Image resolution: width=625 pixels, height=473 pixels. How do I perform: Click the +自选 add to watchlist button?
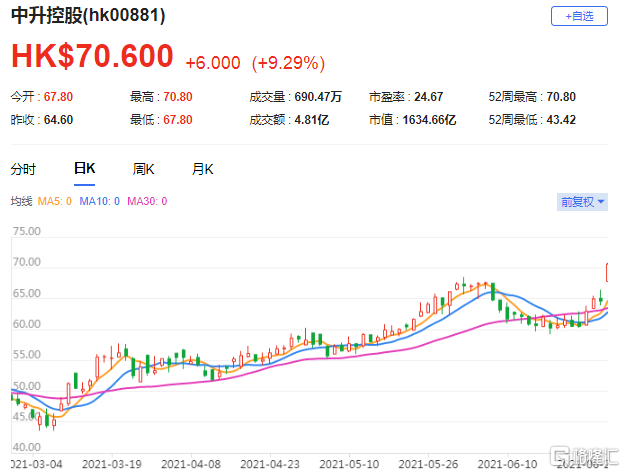[x=579, y=16]
